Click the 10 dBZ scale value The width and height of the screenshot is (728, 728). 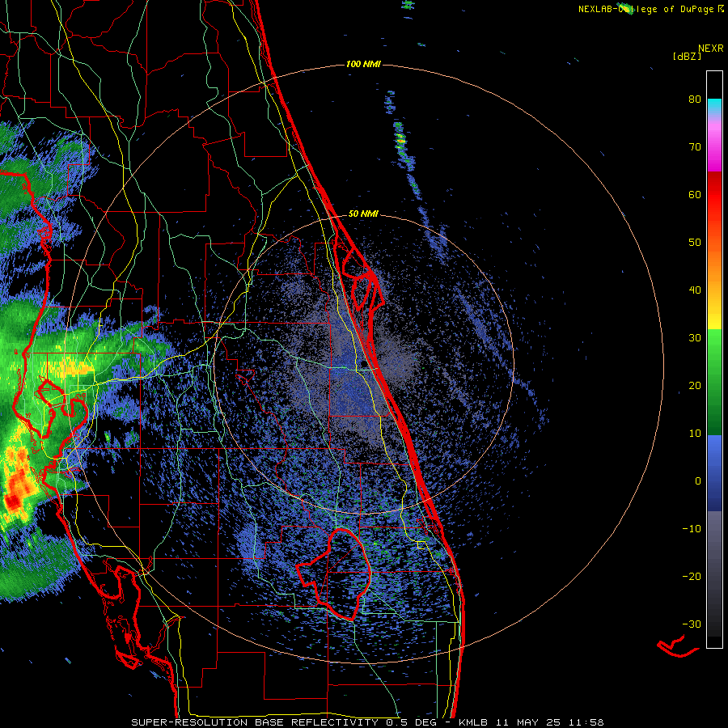695,434
